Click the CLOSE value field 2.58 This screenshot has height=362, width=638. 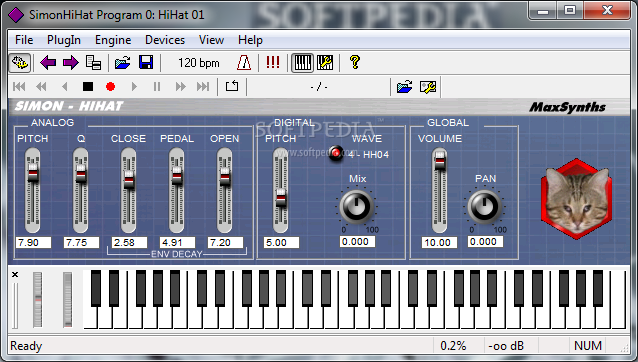pyautogui.click(x=129, y=242)
